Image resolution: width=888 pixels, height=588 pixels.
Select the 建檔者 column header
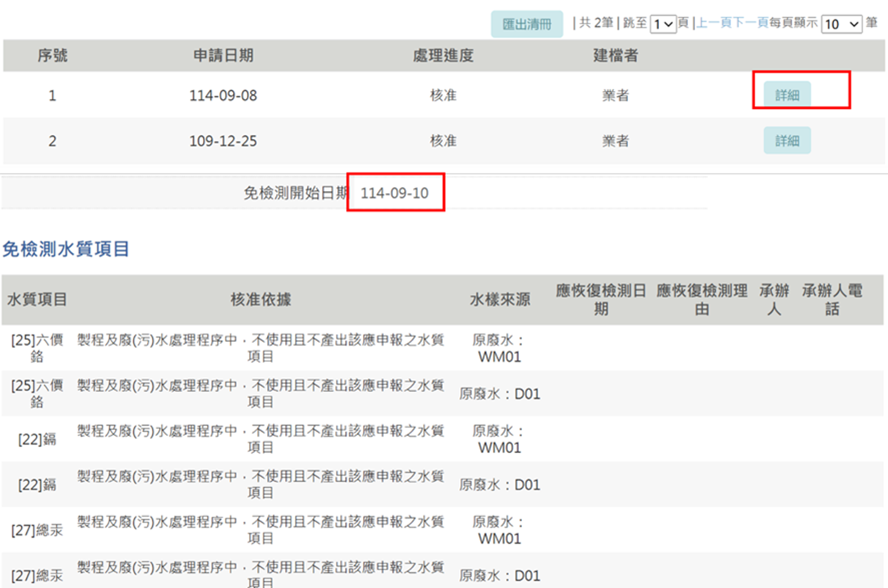615,56
